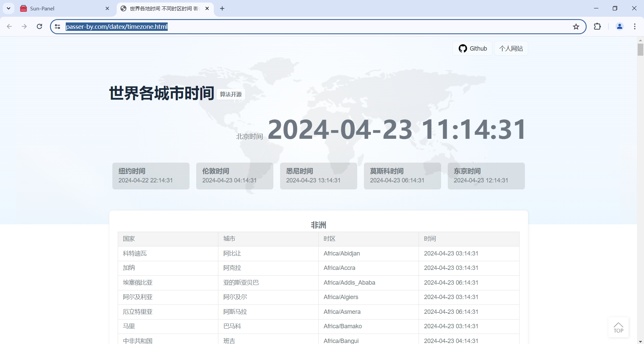Select the Africa/Bamako timezone cell

pos(369,326)
